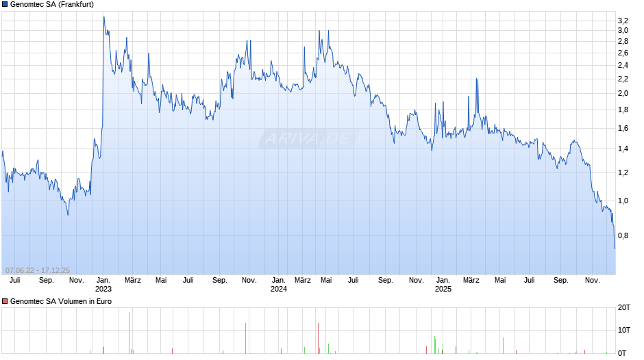This screenshot has height=360, width=644.
Task: Click the '20T' volume axis label
Action: tap(624, 307)
